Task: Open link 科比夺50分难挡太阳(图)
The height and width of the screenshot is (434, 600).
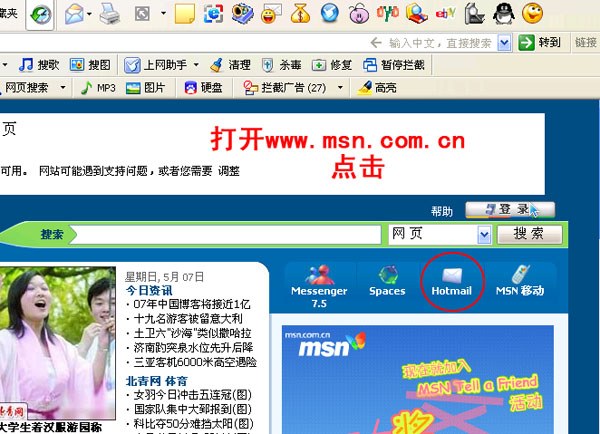Action: click(x=193, y=424)
